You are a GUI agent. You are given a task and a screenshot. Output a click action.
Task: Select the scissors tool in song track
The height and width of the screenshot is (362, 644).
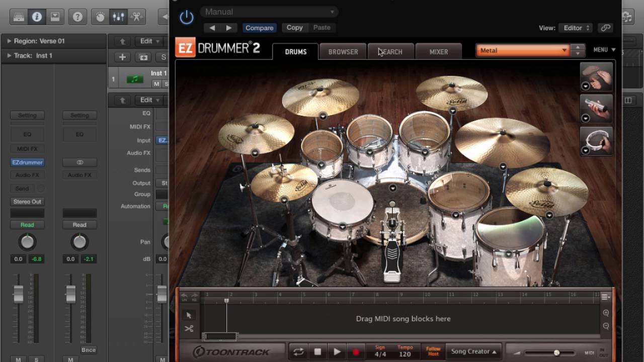tap(189, 329)
